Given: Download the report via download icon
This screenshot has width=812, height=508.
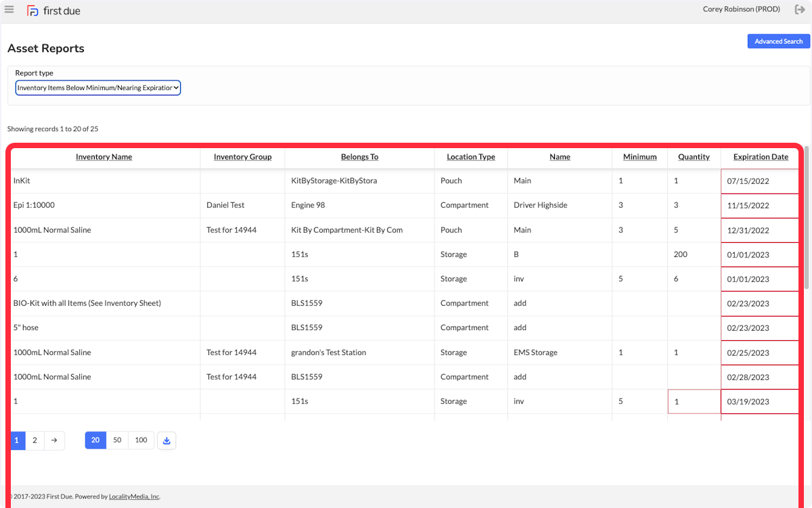Looking at the screenshot, I should pyautogui.click(x=166, y=440).
